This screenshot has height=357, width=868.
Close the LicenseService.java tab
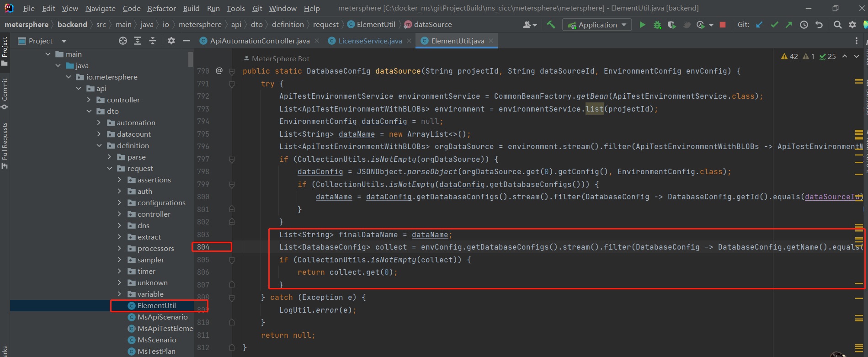click(409, 41)
